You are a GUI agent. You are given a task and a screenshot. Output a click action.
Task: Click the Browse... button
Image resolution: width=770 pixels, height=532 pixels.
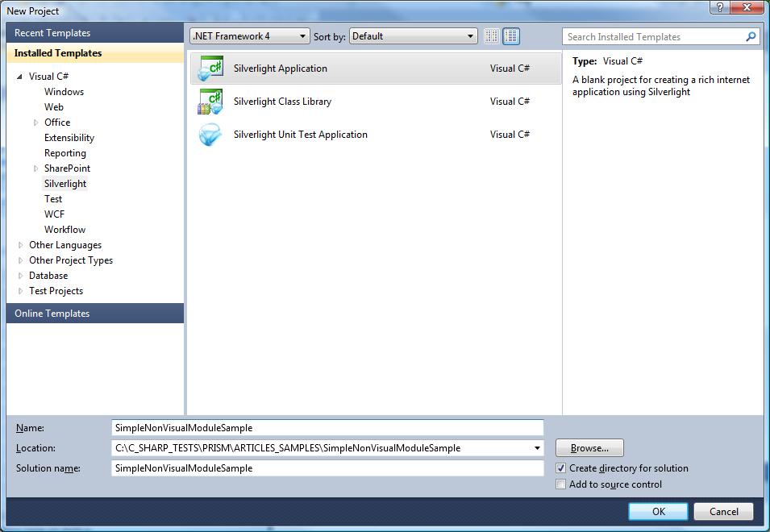pyautogui.click(x=589, y=448)
